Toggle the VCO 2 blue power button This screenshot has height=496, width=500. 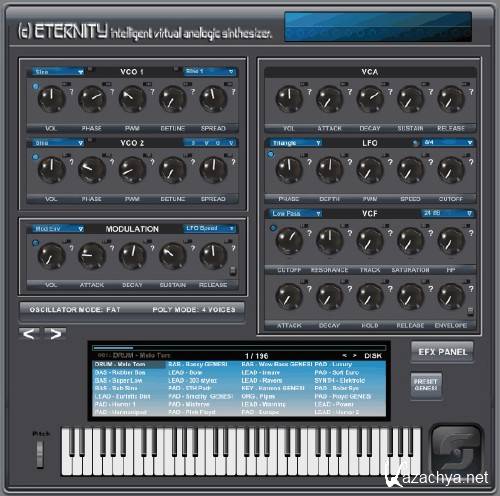[x=36, y=157]
